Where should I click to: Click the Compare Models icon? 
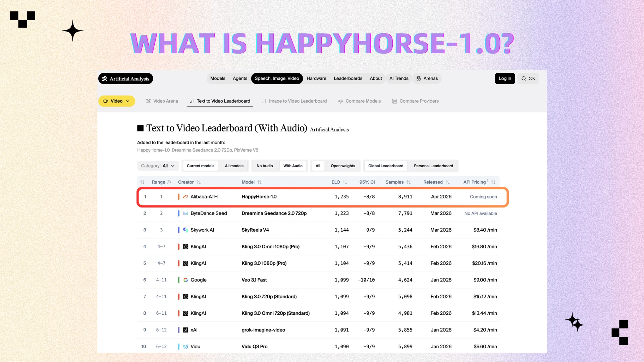pos(340,101)
